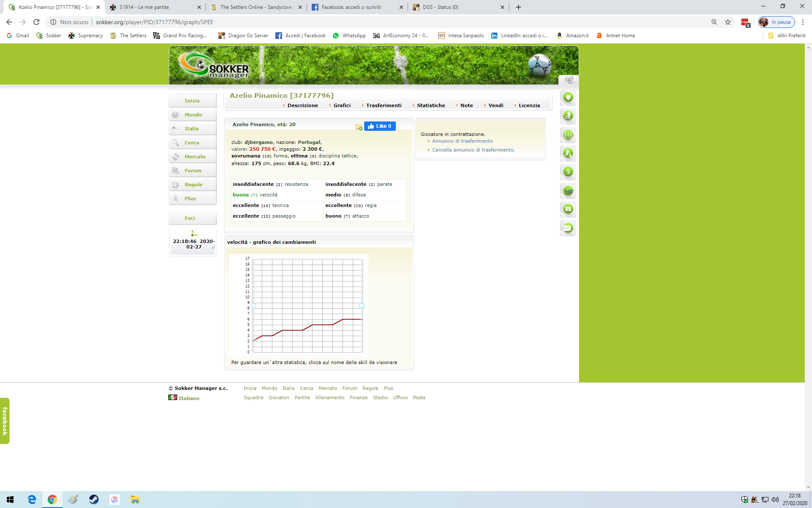Open the Players icon with ball
This screenshot has height=508, width=812.
click(568, 116)
